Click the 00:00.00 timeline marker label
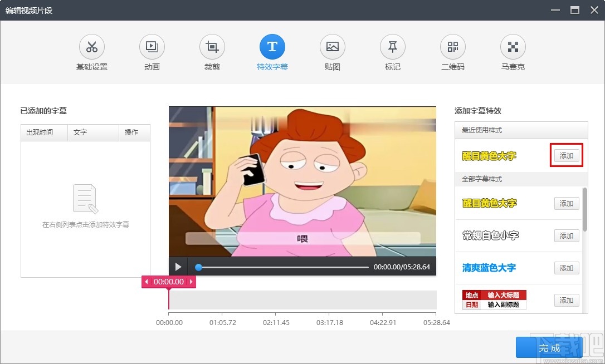This screenshot has height=364, width=605. (169, 282)
